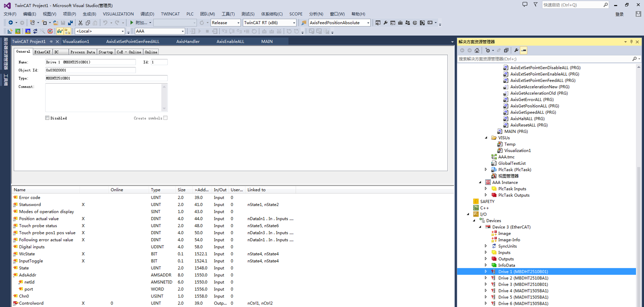Click the Find in Files icon
This screenshot has height=307, width=644.
point(304,23)
